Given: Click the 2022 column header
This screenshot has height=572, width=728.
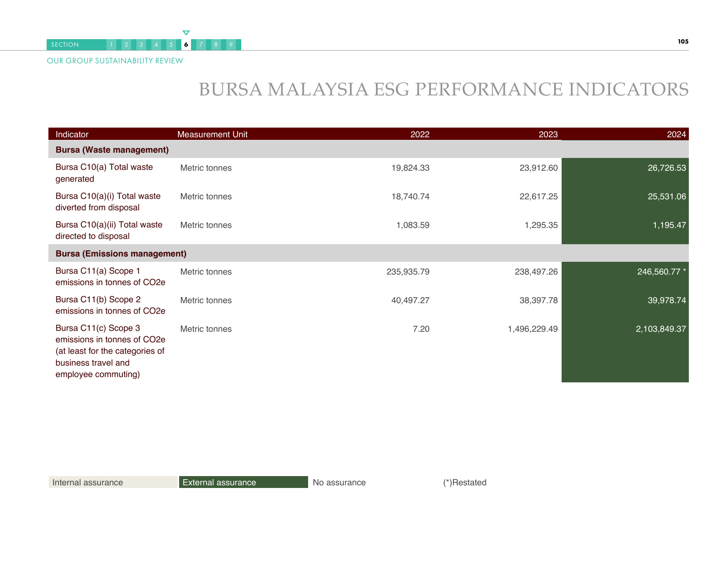Looking at the screenshot, I should [x=420, y=134].
